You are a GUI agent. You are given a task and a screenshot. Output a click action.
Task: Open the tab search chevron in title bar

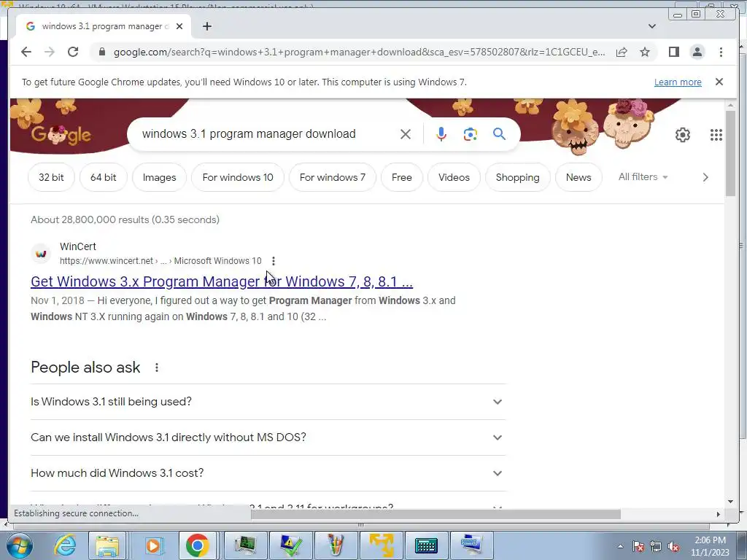[x=651, y=26]
